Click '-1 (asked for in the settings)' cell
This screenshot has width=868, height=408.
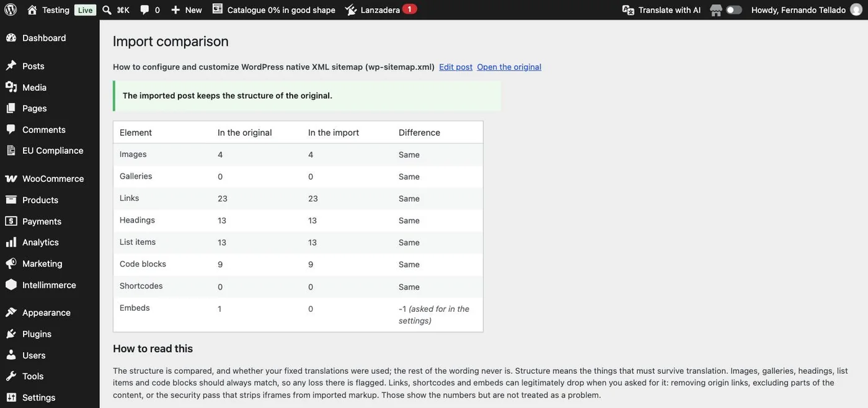[x=434, y=315]
